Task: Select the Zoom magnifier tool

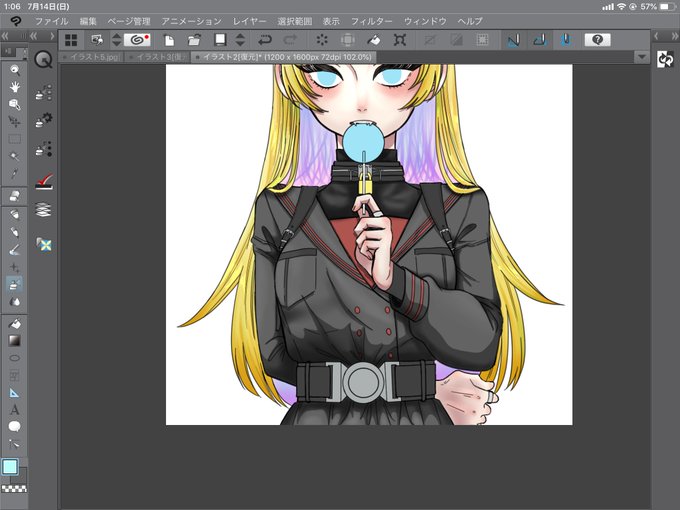Action: point(15,70)
